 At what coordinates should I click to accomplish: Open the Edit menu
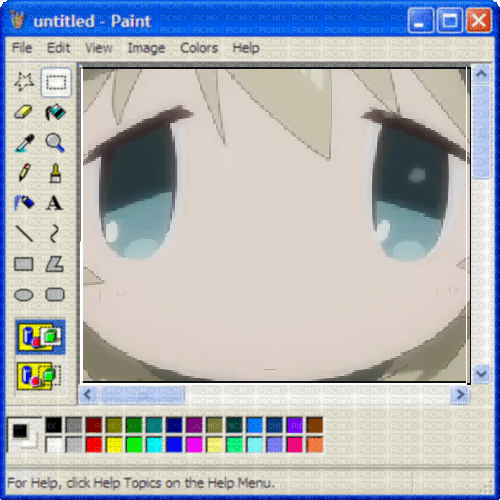(x=59, y=48)
